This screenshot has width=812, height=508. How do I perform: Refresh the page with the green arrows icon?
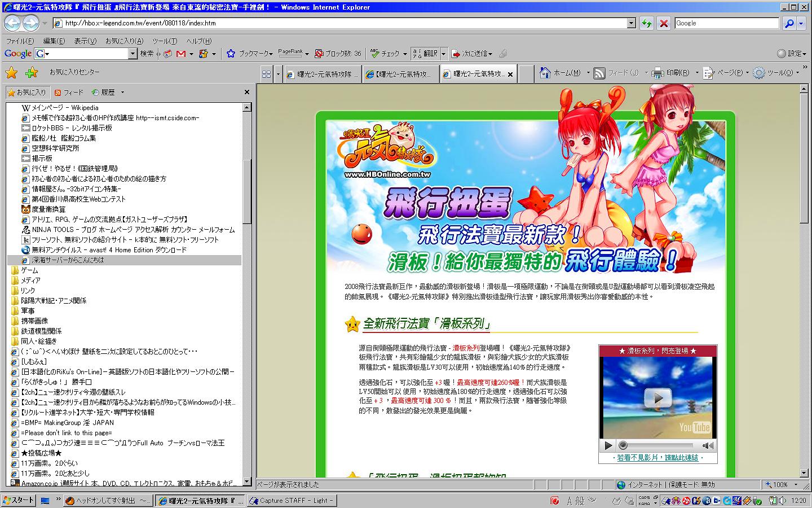pyautogui.click(x=647, y=23)
